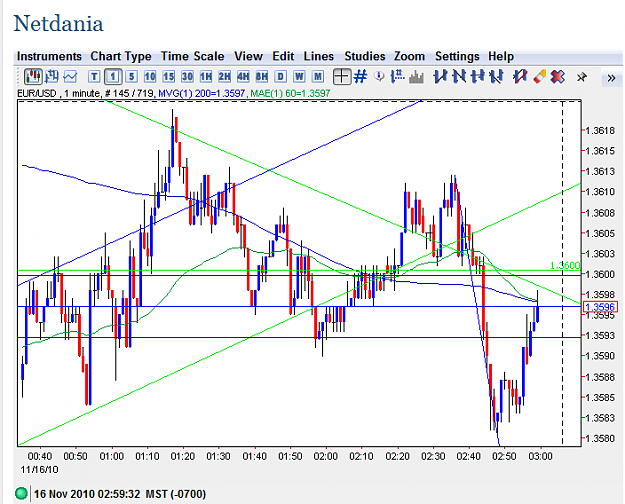
Task: Click the pin toolbar icon
Action: coord(582,77)
